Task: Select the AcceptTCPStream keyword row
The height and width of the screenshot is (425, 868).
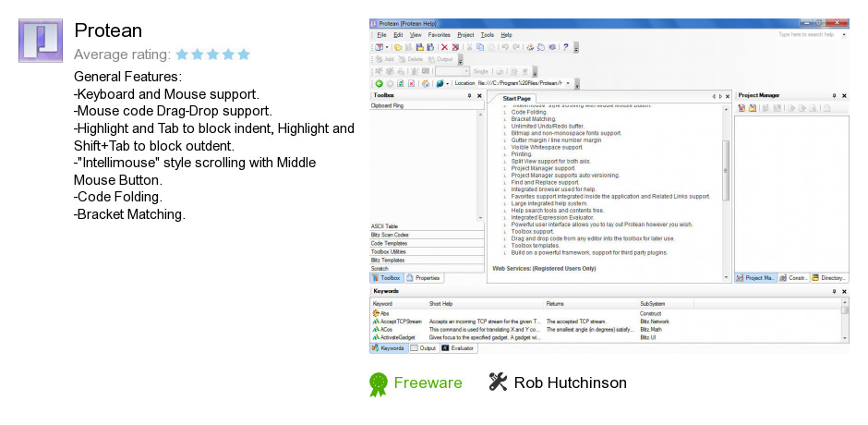Action: [606, 322]
